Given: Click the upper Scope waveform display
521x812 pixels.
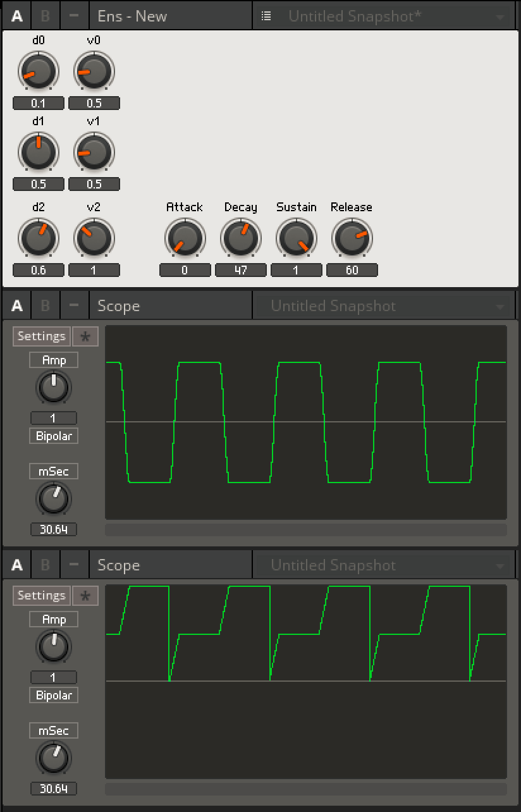Looking at the screenshot, I should click(306, 422).
